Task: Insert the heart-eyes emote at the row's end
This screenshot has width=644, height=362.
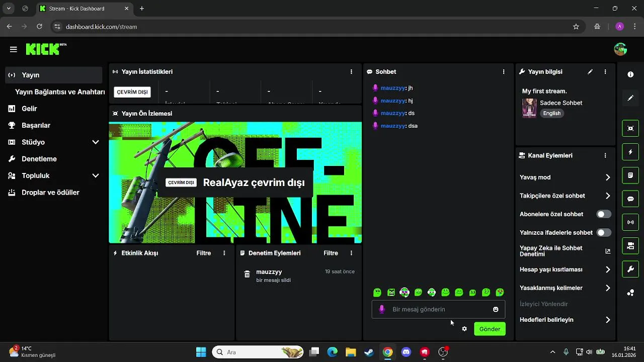Action: (x=500, y=292)
